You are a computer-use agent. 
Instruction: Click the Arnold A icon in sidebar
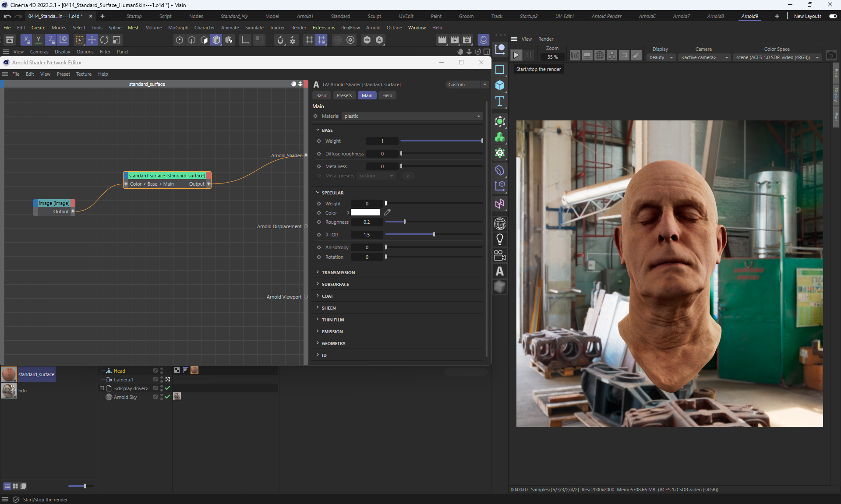pyautogui.click(x=500, y=271)
